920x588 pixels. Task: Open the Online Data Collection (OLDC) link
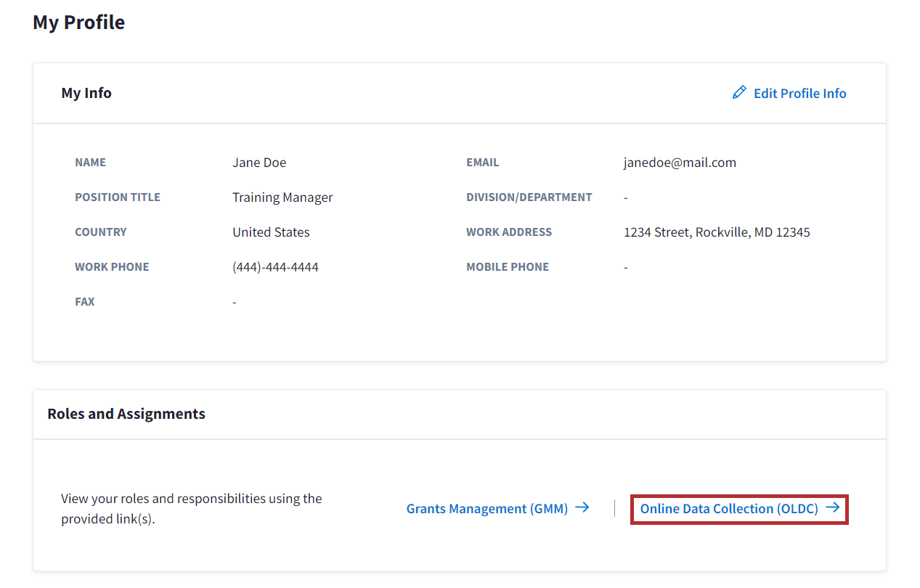click(729, 509)
